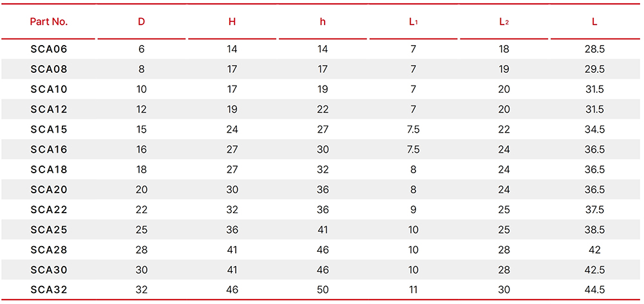Click part number SCA30

[x=48, y=271]
